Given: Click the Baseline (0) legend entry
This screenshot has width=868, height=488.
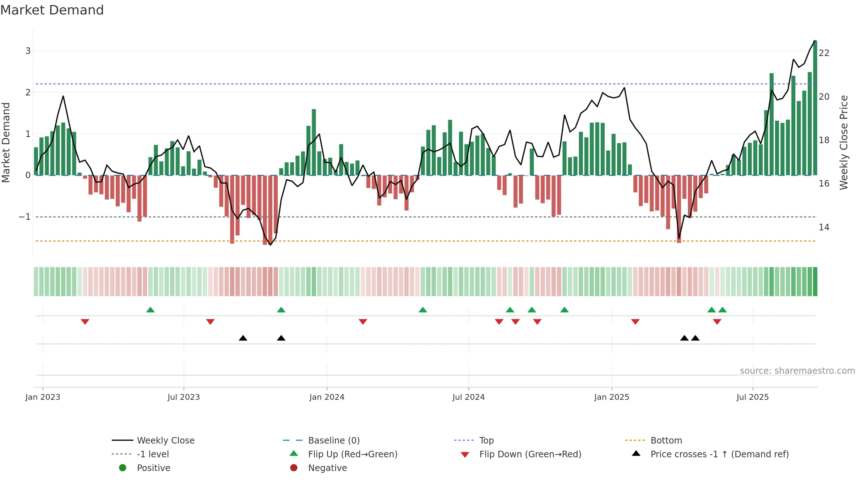Looking at the screenshot, I should [x=321, y=440].
